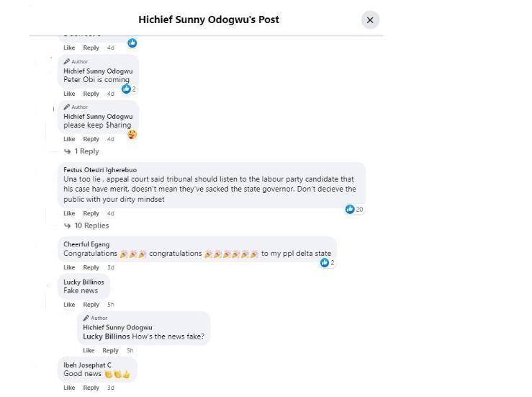Expand the 1 Reply thread
The height and width of the screenshot is (397, 532).
coord(81,151)
